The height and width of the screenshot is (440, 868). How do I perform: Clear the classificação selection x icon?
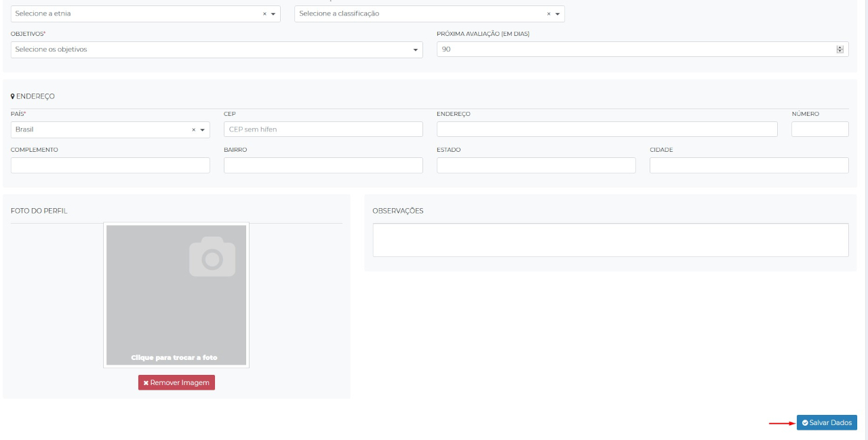549,14
